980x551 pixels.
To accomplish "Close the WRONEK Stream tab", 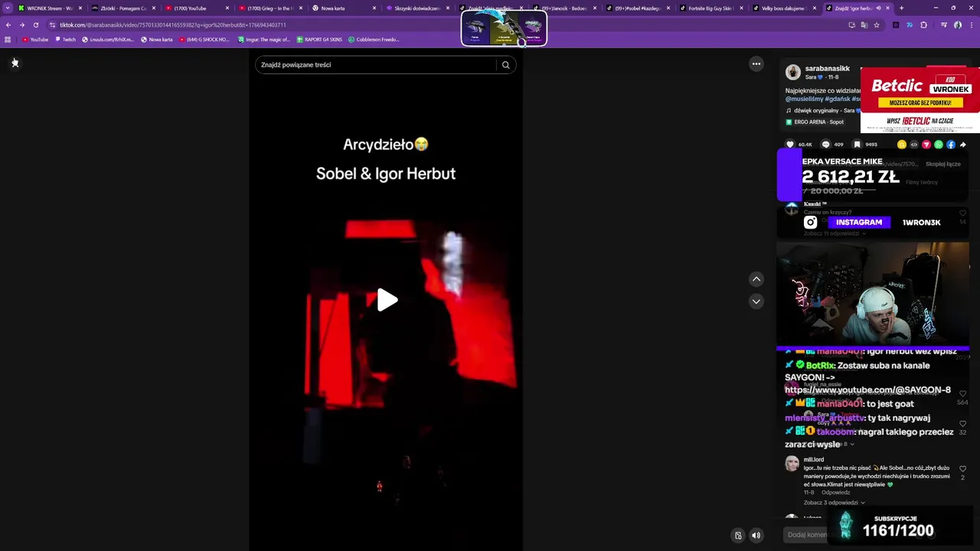I will pyautogui.click(x=80, y=8).
